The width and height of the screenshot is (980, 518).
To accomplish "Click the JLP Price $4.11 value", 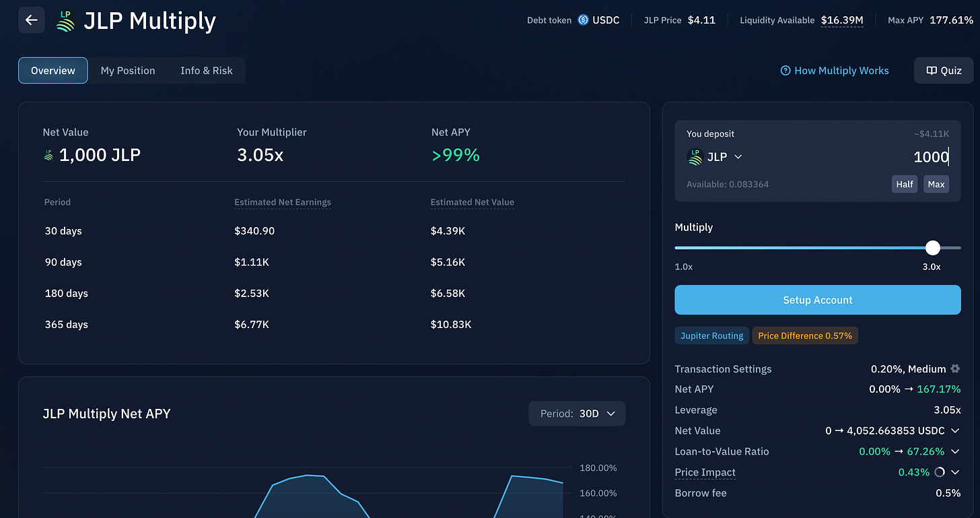I will [x=701, y=20].
